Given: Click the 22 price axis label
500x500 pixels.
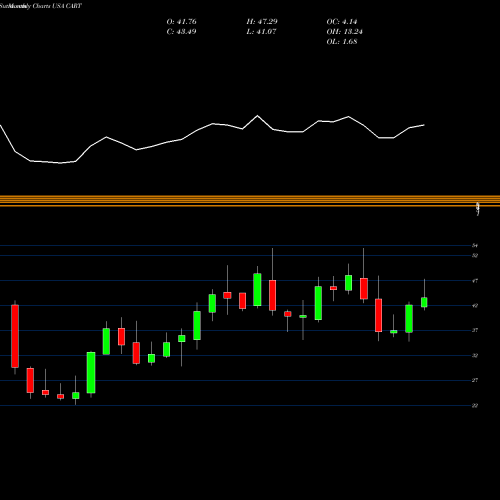Looking at the screenshot, I should click(x=475, y=406).
